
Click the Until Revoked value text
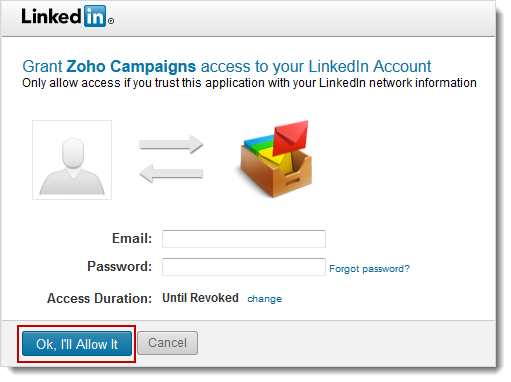pyautogui.click(x=200, y=298)
